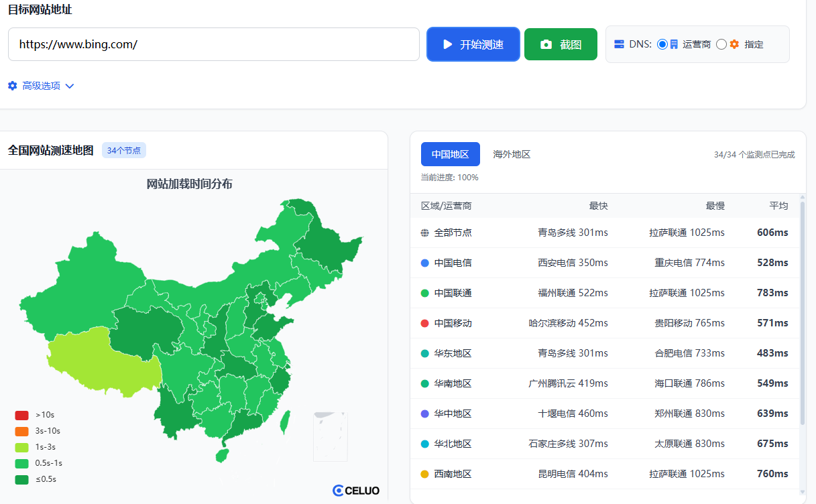
Task: Click the target website URL input field
Action: pyautogui.click(x=213, y=44)
